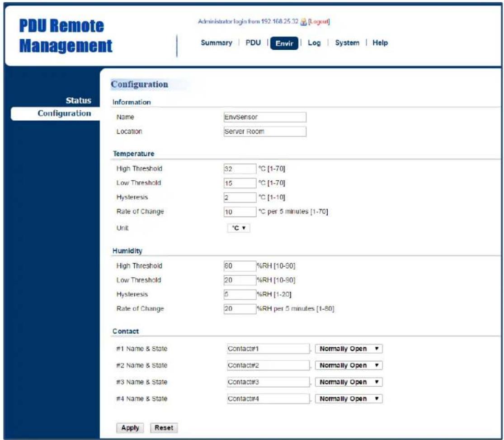Screen dimensions: 504x440
Task: Switch to the PDU tab
Action: coord(253,43)
